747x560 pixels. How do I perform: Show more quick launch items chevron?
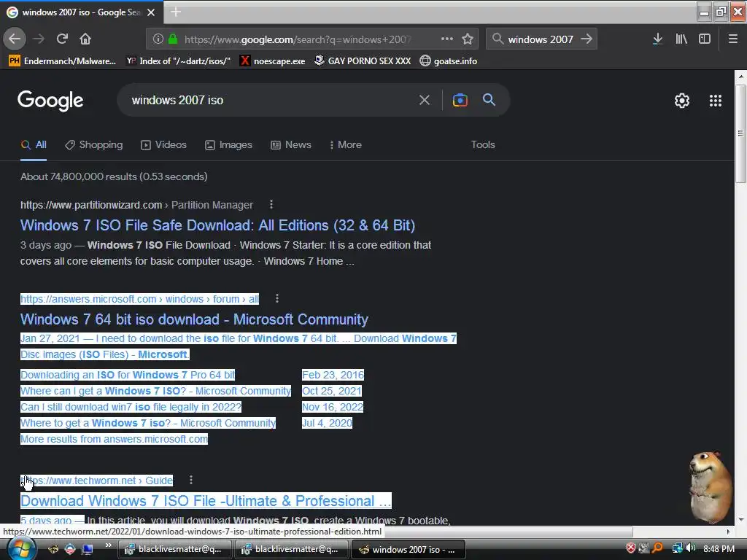(109, 545)
